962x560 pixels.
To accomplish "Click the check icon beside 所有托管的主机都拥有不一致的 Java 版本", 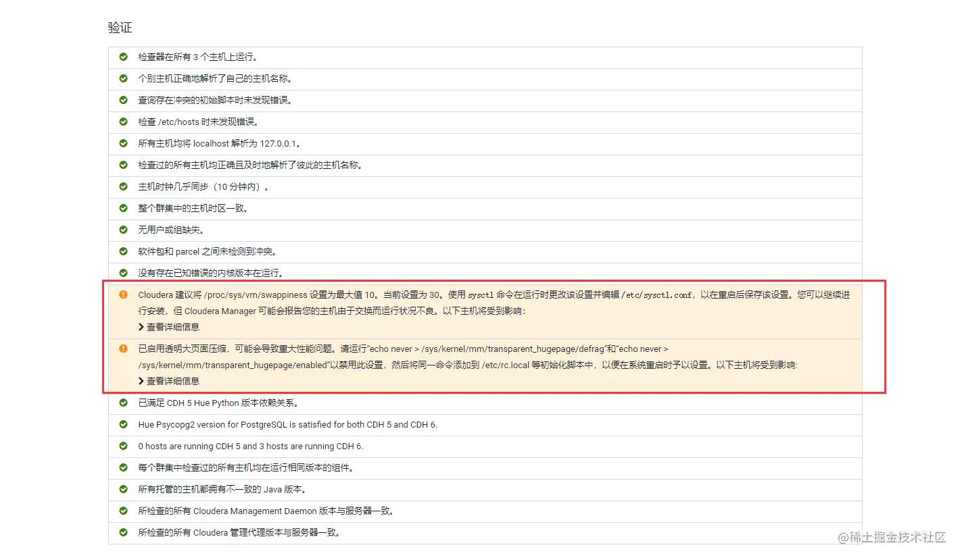I will tap(123, 490).
